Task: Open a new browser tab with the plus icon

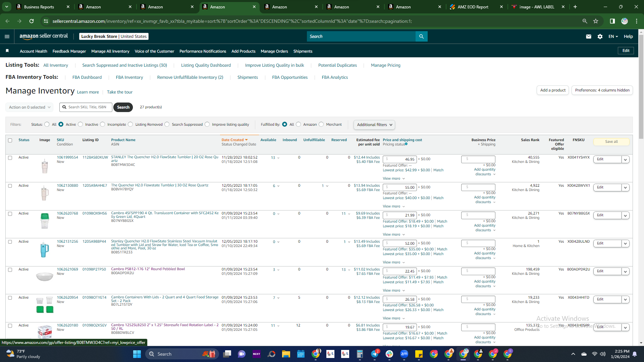Action: click(x=575, y=7)
